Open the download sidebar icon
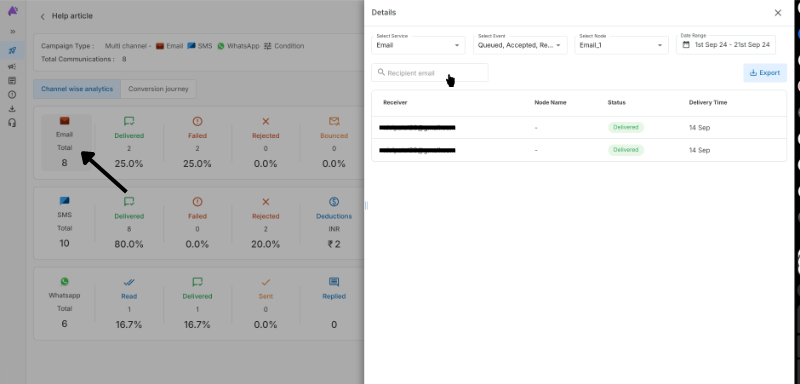800x384 pixels. (12, 109)
